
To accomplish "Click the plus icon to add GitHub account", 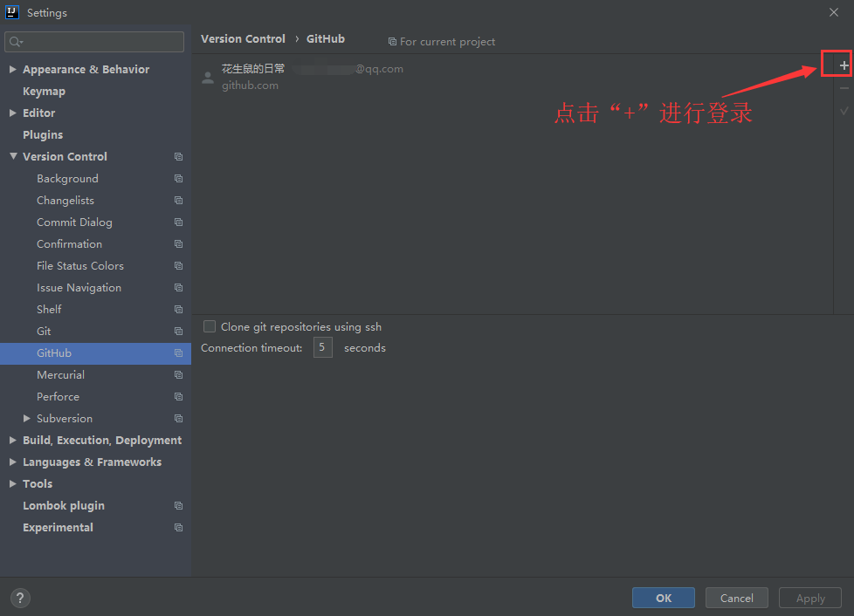I will pos(844,65).
